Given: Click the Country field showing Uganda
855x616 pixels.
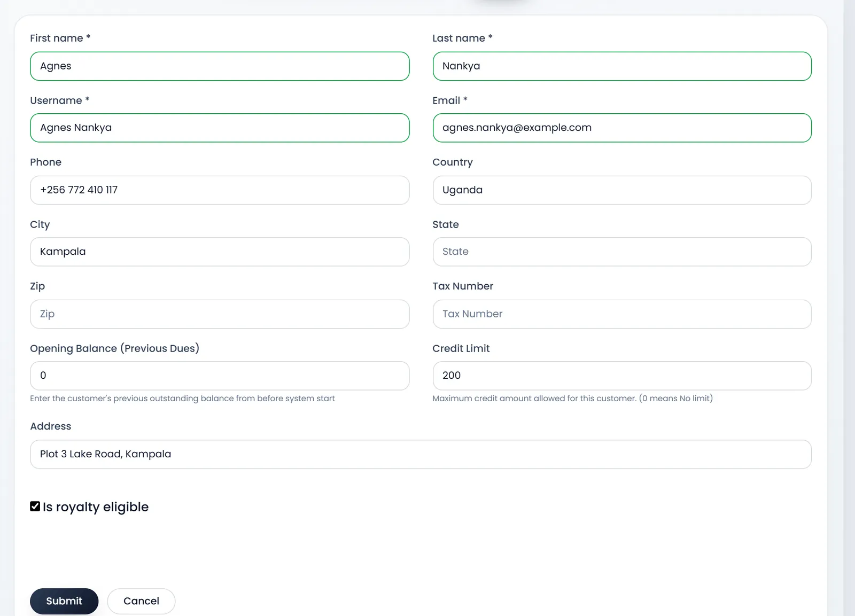Looking at the screenshot, I should [x=622, y=190].
